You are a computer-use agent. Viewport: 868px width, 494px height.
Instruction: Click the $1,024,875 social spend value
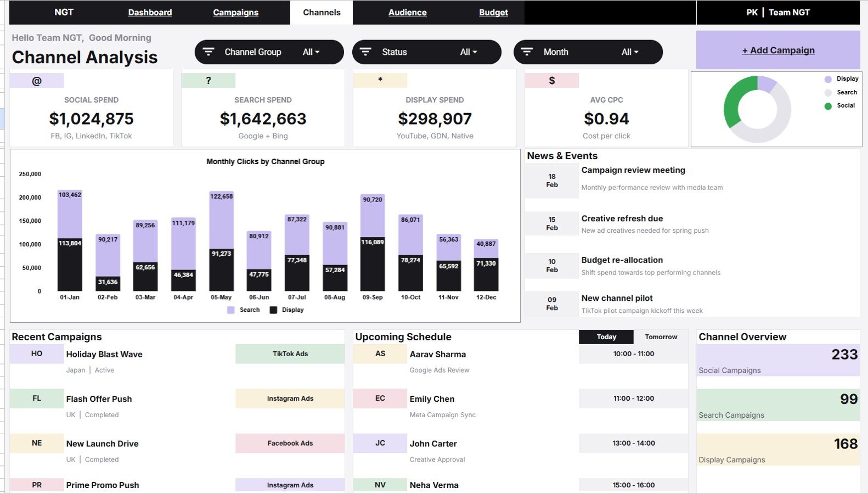(x=92, y=119)
